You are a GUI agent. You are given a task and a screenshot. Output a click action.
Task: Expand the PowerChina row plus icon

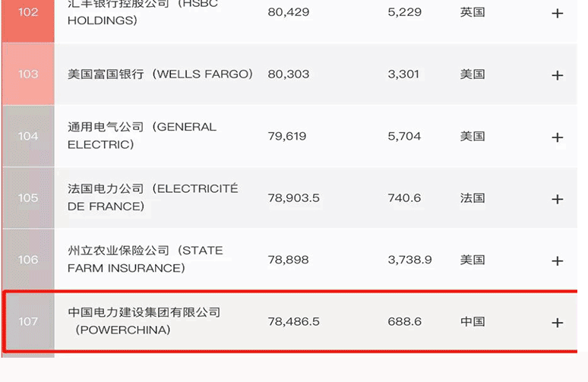(x=557, y=323)
